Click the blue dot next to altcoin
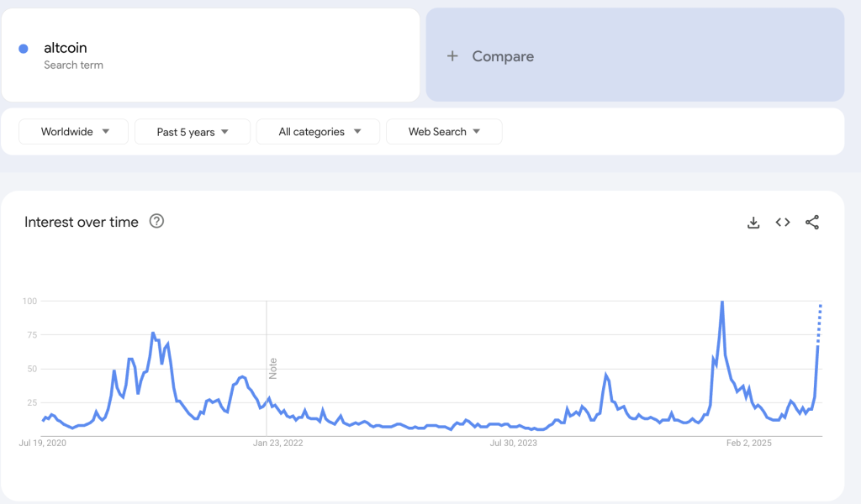Image resolution: width=861 pixels, height=504 pixels. (24, 49)
